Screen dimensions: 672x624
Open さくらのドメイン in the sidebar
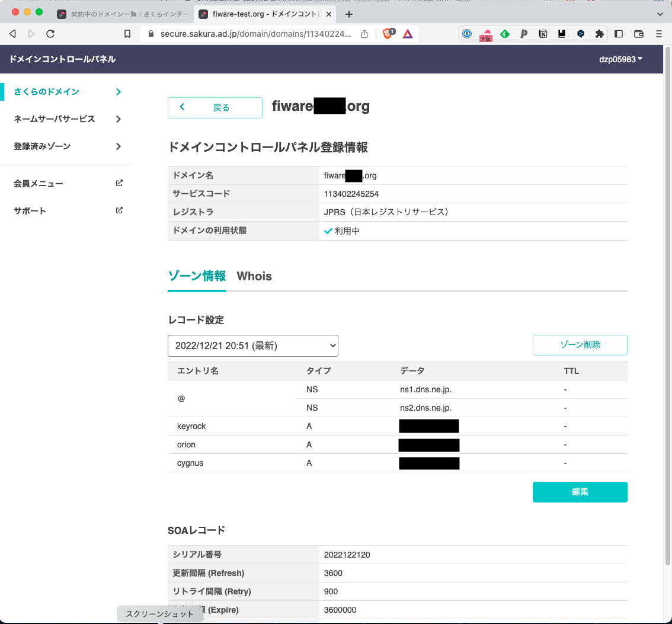point(46,92)
